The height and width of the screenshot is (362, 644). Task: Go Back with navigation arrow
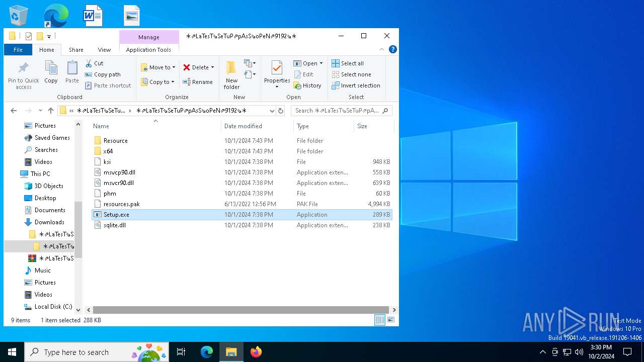coord(14,111)
